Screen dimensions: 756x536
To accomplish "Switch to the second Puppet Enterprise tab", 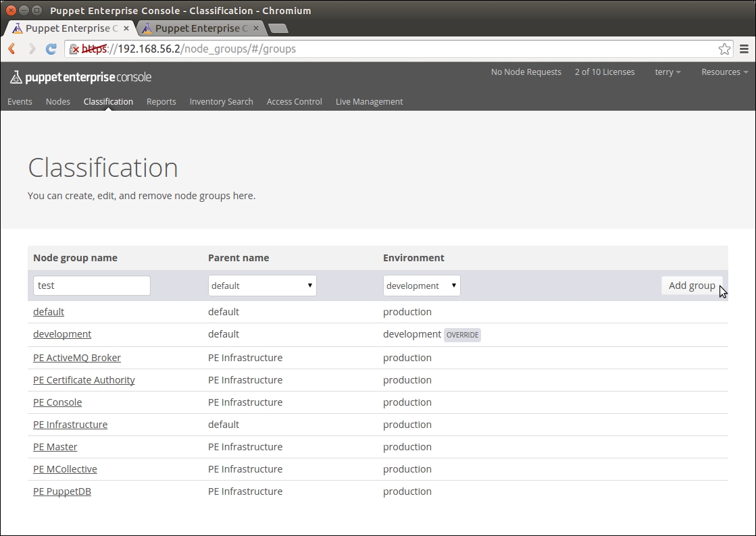I will [x=196, y=28].
